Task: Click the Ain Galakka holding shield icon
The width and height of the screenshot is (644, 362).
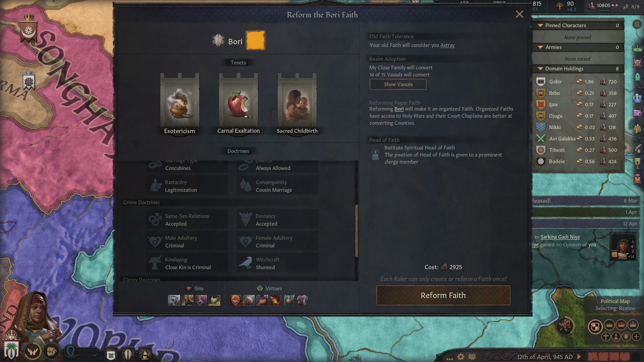Action: point(541,138)
